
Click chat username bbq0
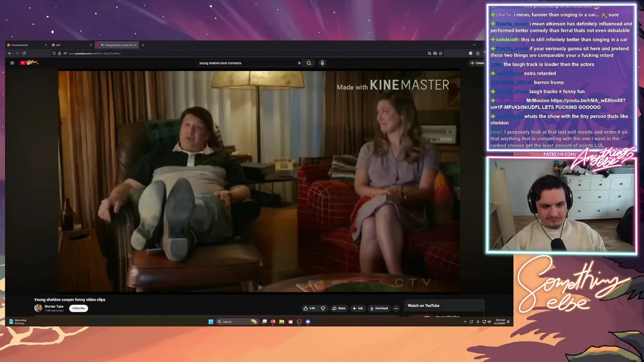pyautogui.click(x=496, y=132)
